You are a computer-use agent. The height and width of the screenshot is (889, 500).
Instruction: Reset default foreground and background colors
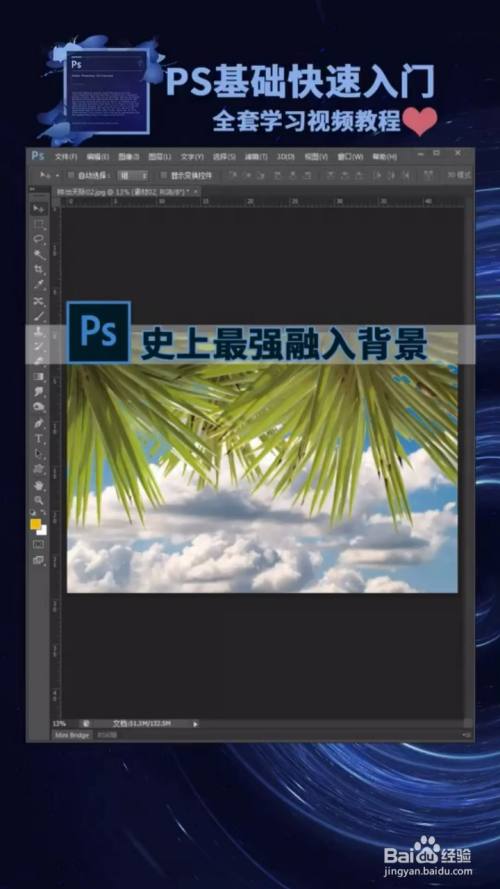33,514
